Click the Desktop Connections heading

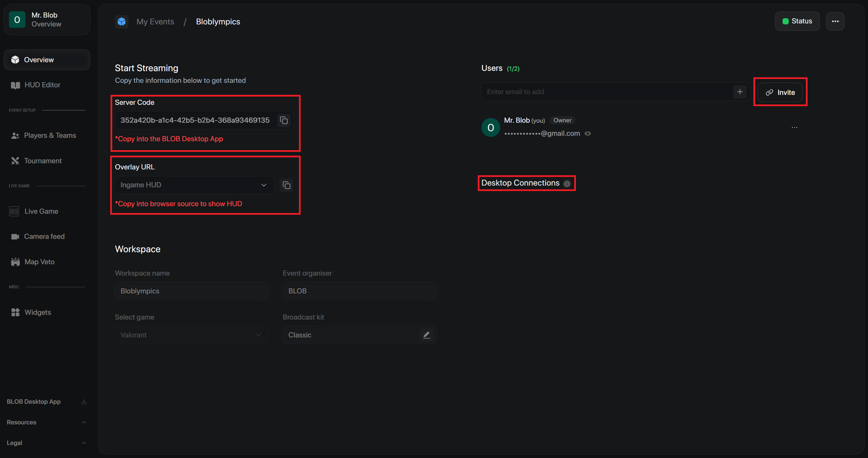(x=520, y=183)
